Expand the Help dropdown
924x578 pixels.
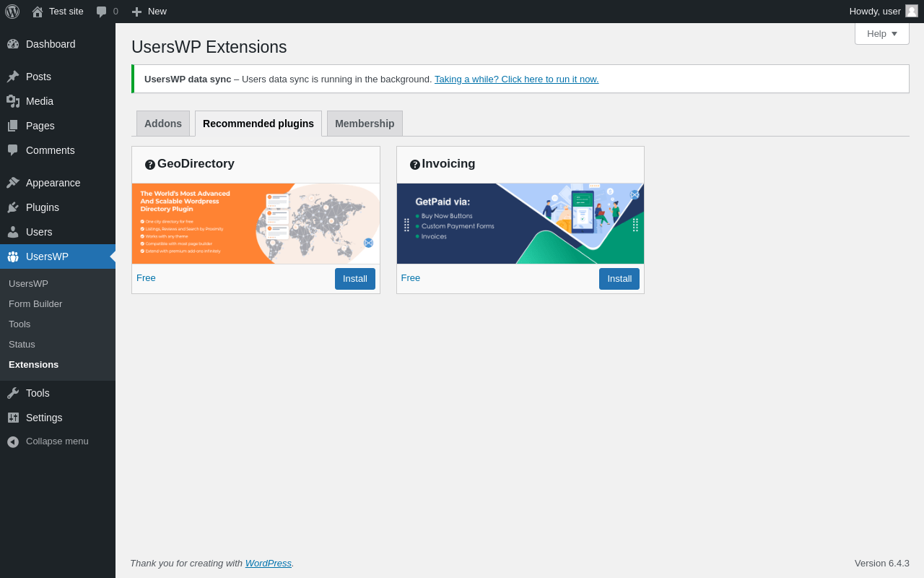click(882, 33)
